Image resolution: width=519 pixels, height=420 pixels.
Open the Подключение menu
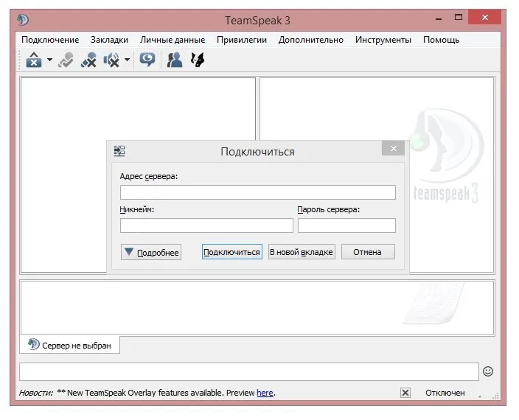[50, 40]
